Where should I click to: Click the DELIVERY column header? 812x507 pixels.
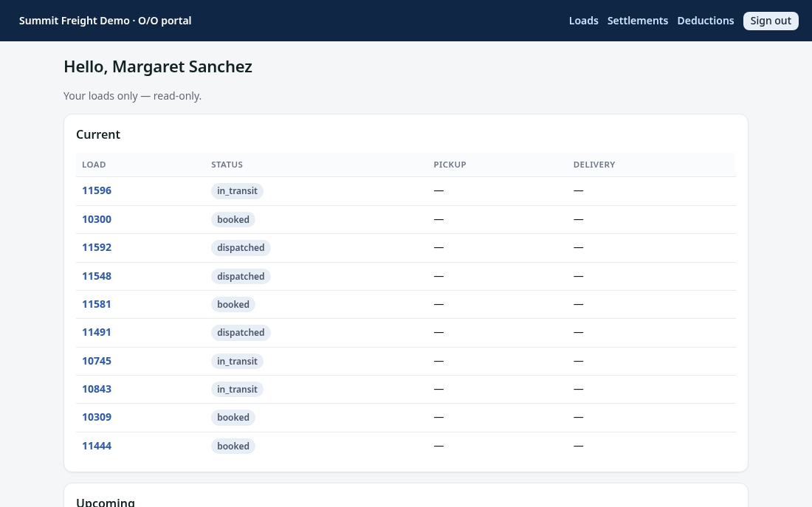pos(594,165)
